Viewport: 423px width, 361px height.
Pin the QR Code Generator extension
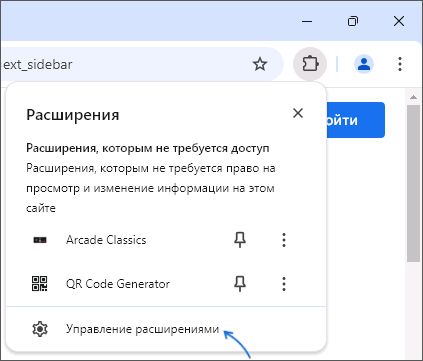pyautogui.click(x=240, y=284)
